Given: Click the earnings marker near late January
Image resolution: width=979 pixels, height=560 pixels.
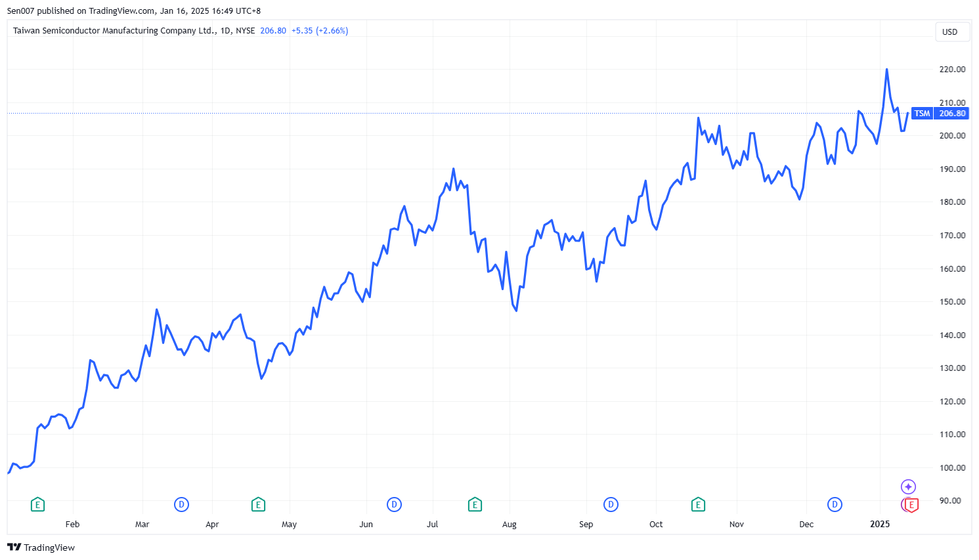Looking at the screenshot, I should click(38, 504).
